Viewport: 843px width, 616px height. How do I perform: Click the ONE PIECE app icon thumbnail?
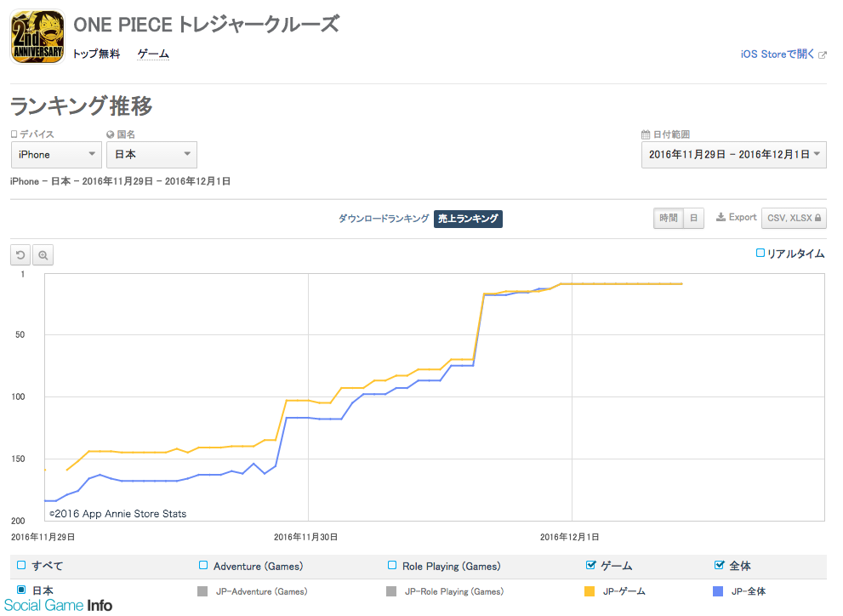pos(37,37)
